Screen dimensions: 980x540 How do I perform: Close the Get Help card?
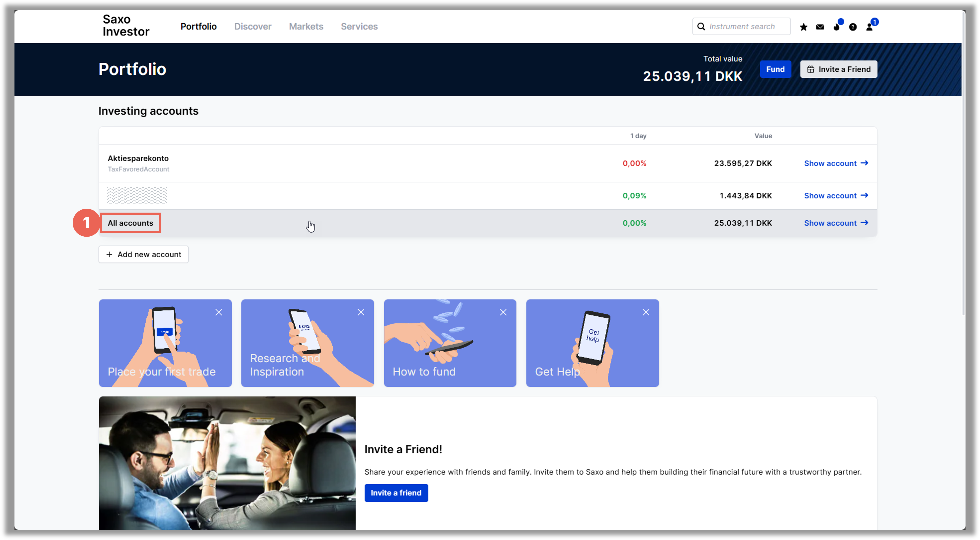point(646,312)
